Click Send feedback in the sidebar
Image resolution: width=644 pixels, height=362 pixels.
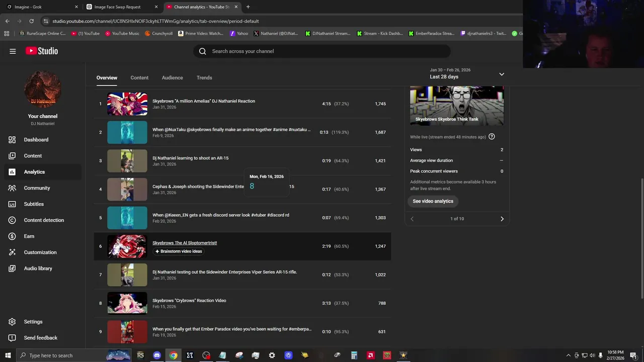[x=40, y=338]
